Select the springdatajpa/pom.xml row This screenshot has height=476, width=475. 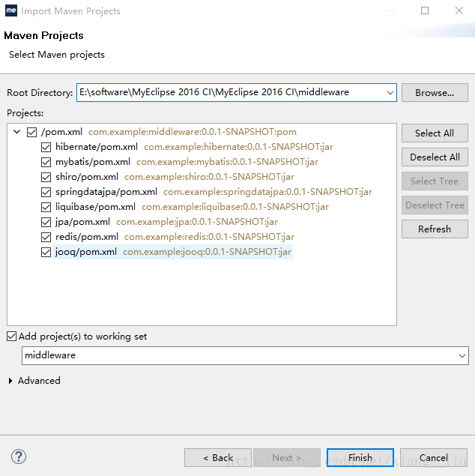214,192
